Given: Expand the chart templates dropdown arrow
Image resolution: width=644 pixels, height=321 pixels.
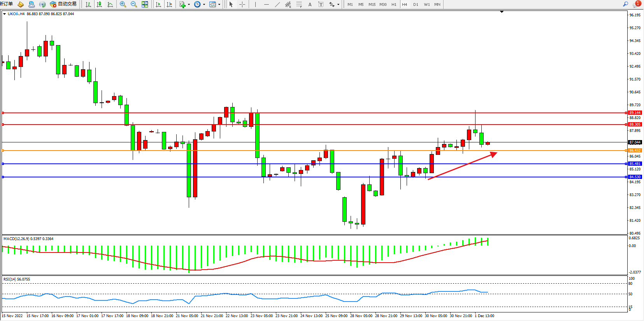Looking at the screenshot, I should pyautogui.click(x=219, y=5).
